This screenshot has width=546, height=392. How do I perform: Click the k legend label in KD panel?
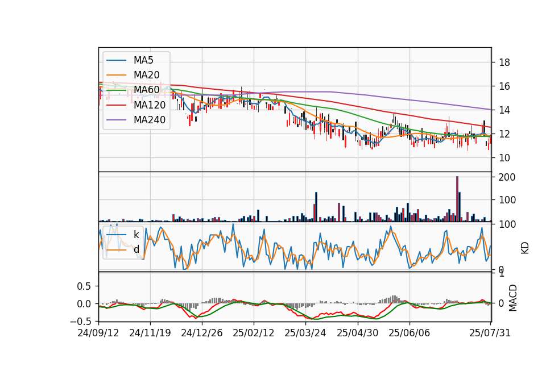point(136,235)
